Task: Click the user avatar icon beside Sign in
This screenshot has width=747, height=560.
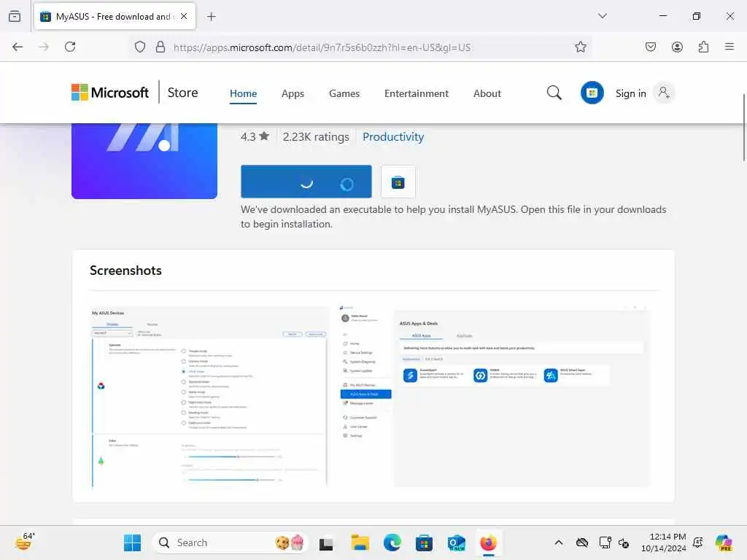Action: point(664,93)
